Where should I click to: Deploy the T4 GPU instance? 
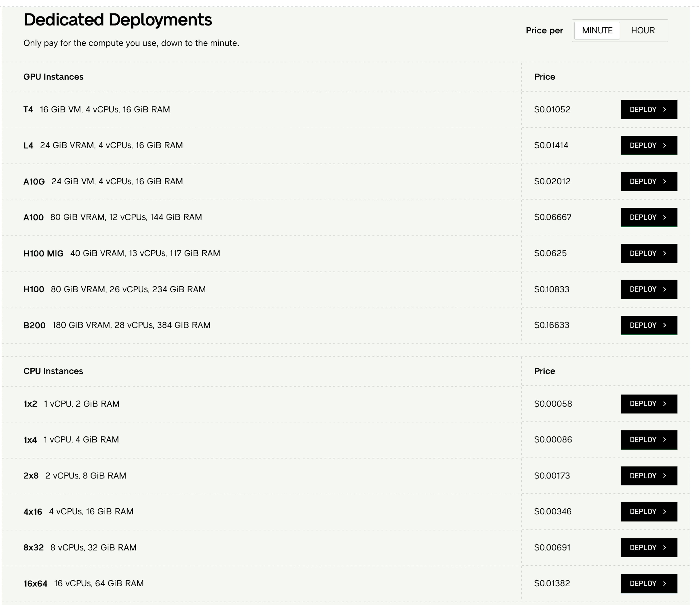[x=649, y=109]
